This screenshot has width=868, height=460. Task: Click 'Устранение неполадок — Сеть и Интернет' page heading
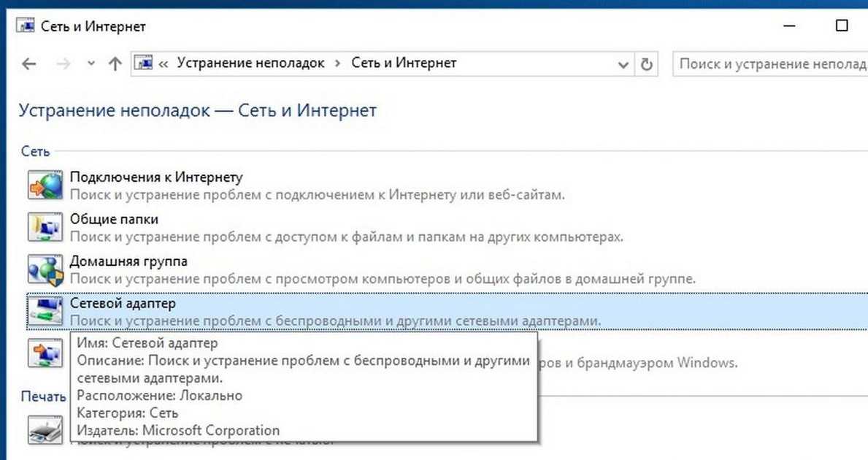[198, 110]
